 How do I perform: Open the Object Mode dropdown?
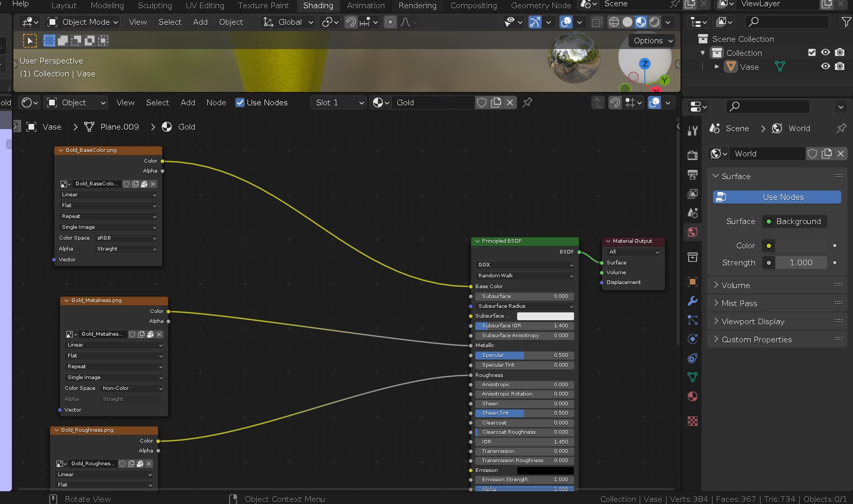coord(83,22)
